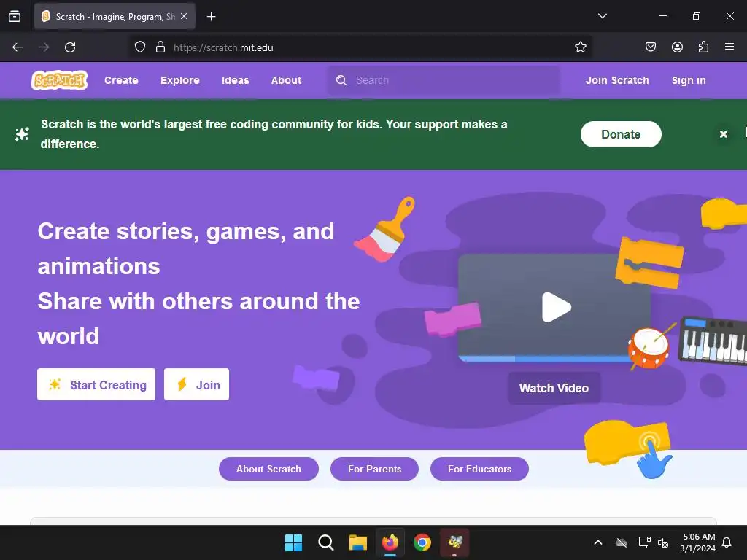Click the Donate button

(621, 134)
